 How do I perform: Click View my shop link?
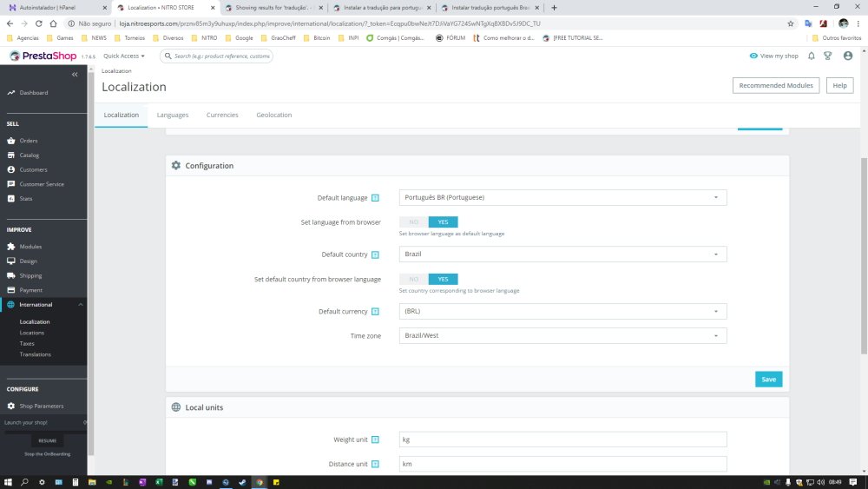(x=774, y=56)
